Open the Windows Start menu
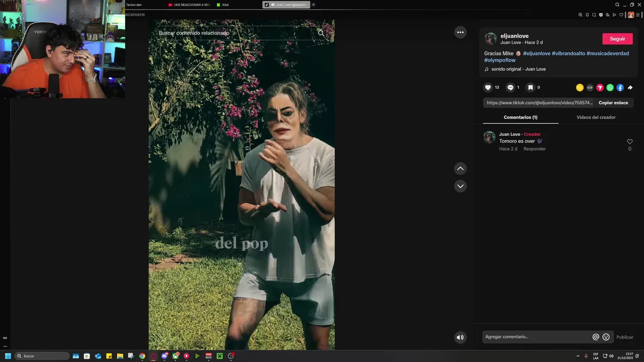 [x=8, y=356]
